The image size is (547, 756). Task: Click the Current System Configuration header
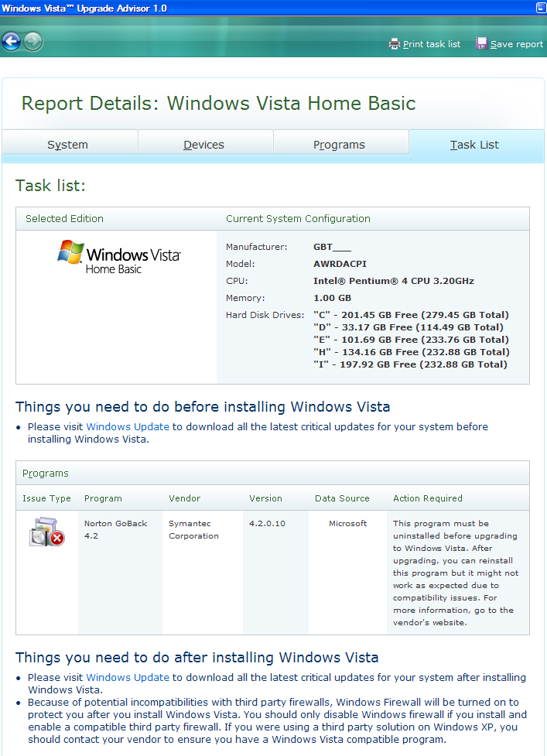(298, 218)
